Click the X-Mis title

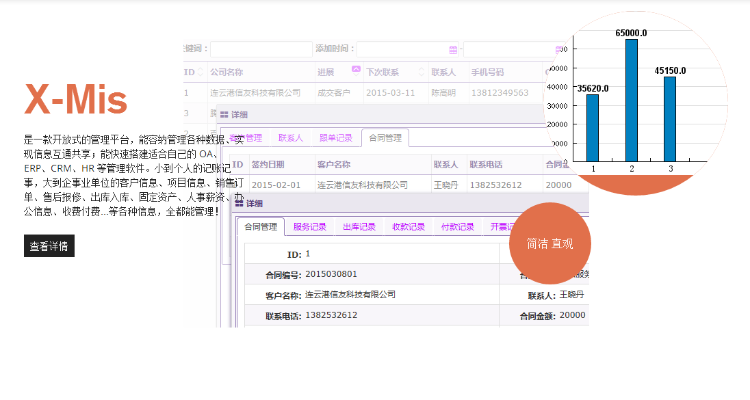point(76,100)
